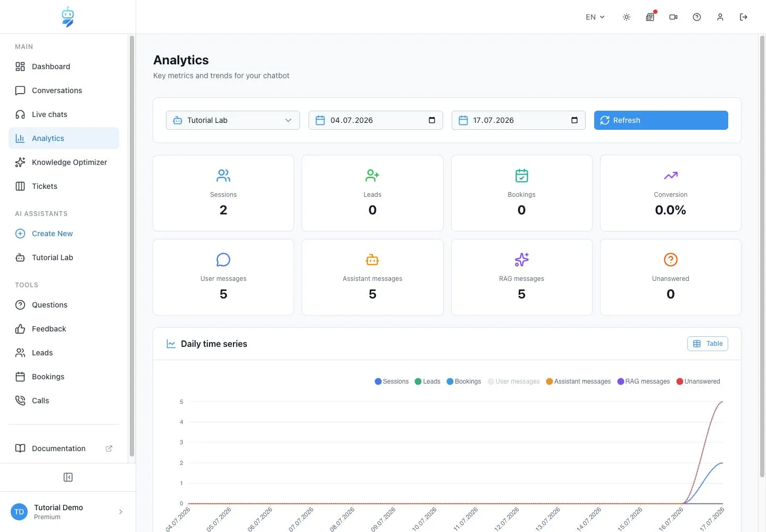Click the Documentation external link icon
Image resolution: width=766 pixels, height=532 pixels.
pyautogui.click(x=109, y=448)
